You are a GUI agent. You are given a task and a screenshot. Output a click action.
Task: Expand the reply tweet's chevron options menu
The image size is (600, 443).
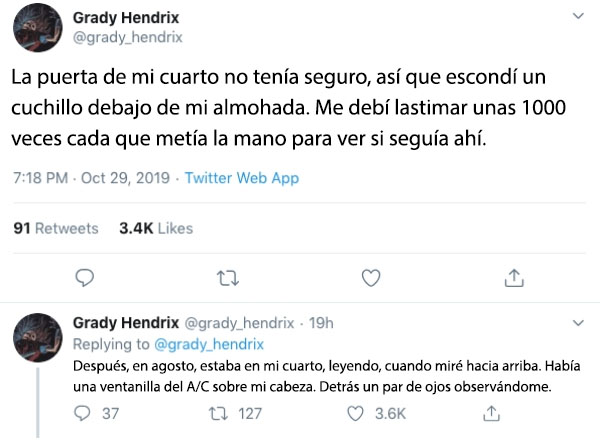[x=578, y=323]
